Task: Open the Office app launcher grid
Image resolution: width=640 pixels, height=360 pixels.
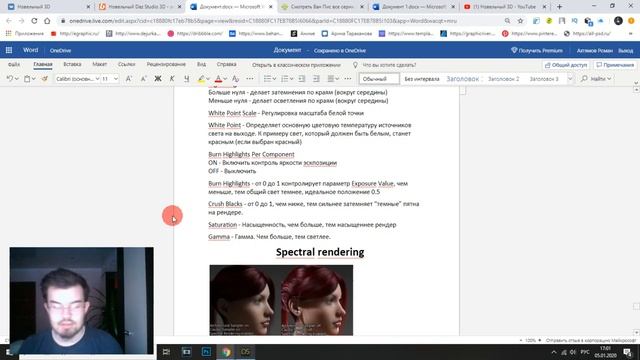Action: 9,50
